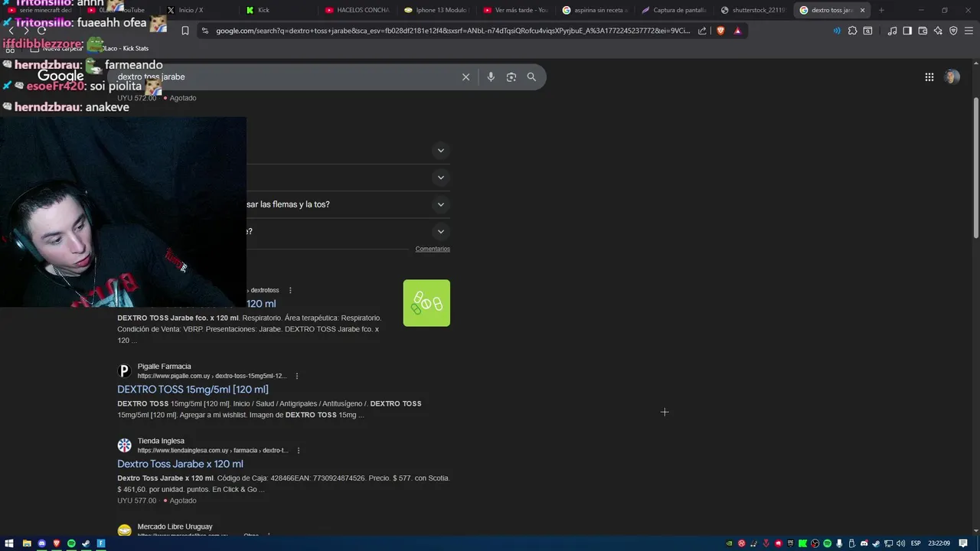The width and height of the screenshot is (980, 551).
Task: Open the Leo AI sparkle icon
Action: pos(938,31)
